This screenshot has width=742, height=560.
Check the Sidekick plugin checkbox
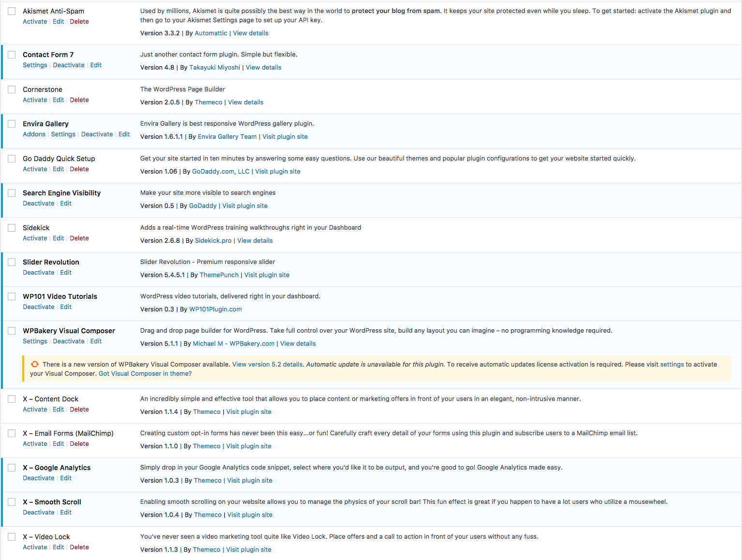pyautogui.click(x=12, y=228)
